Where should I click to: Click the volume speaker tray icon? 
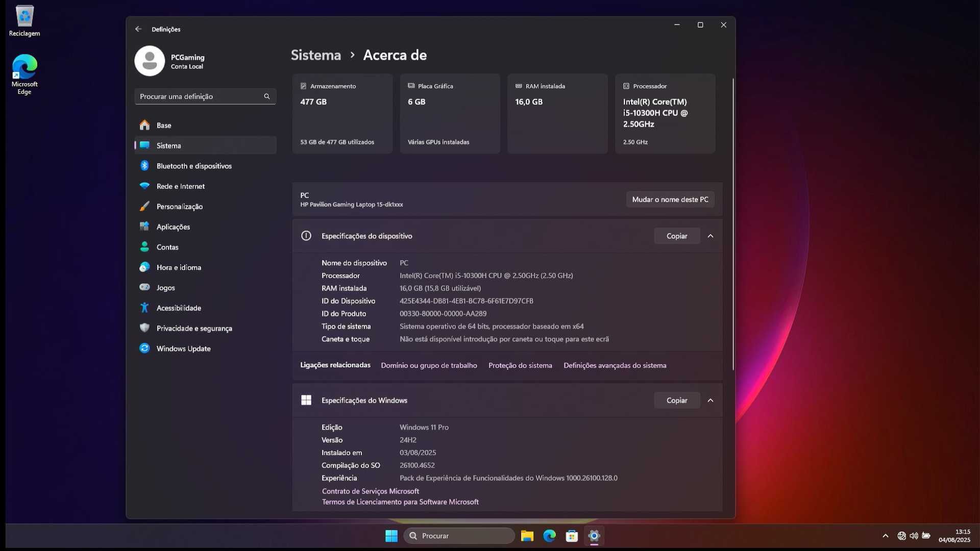(x=914, y=536)
